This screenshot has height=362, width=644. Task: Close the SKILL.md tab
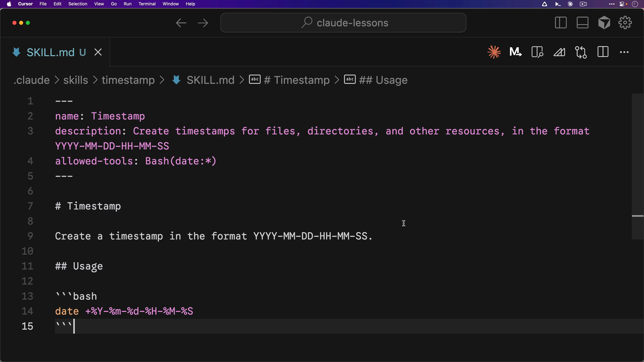pos(98,52)
